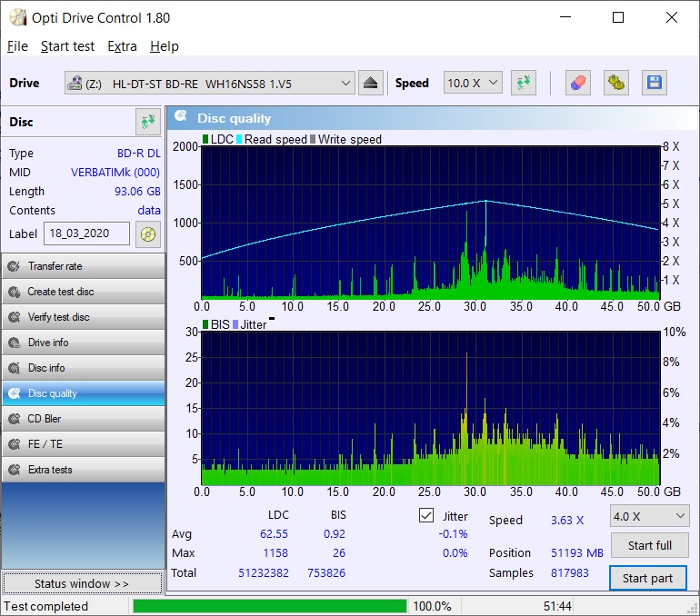Click the green refresh icon beside Speed
The height and width of the screenshot is (616, 700).
pyautogui.click(x=523, y=83)
